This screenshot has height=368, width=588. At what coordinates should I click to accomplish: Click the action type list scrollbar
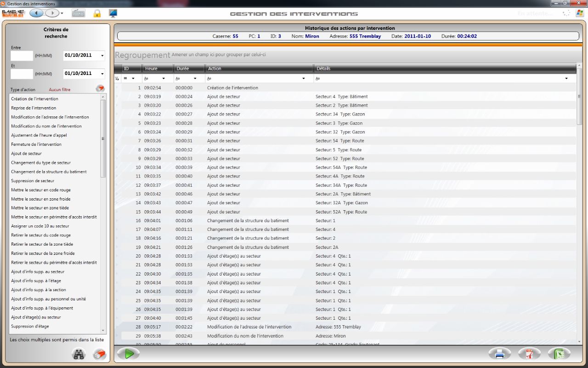click(x=103, y=138)
